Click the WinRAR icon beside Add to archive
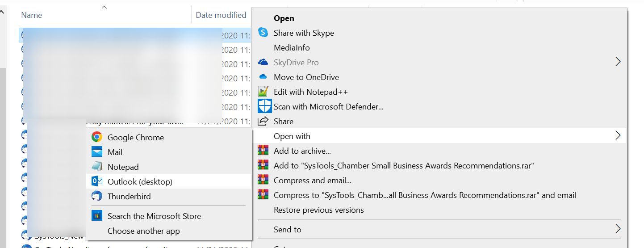This screenshot has width=644, height=248. click(263, 151)
